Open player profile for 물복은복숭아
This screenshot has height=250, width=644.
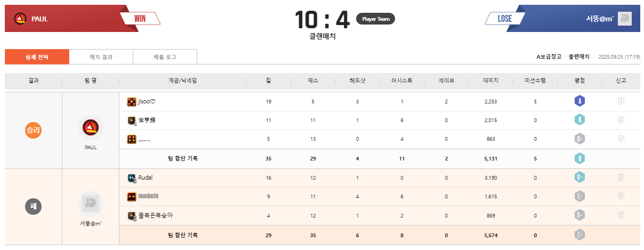155,215
